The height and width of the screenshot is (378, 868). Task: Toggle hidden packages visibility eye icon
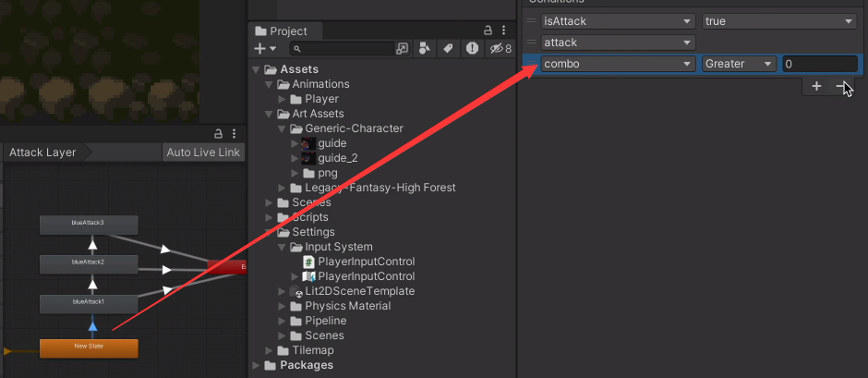point(500,49)
